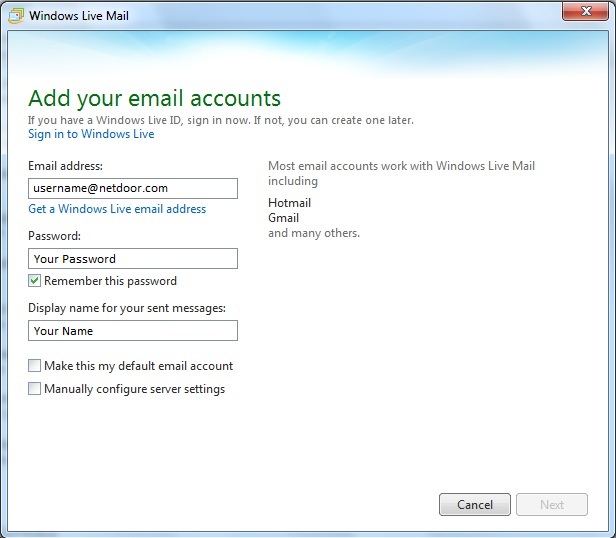Click the Hotmail text in provider list
The height and width of the screenshot is (538, 616).
(x=290, y=203)
